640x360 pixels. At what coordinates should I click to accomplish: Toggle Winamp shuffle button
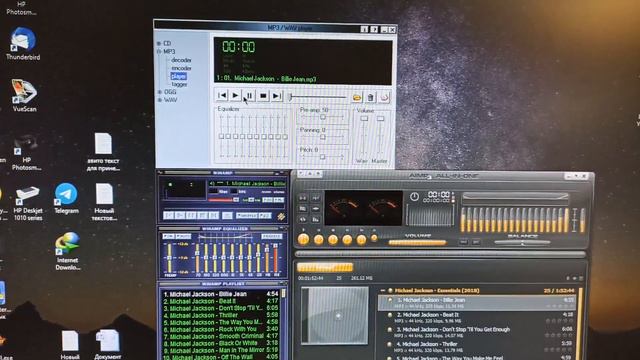[247, 216]
